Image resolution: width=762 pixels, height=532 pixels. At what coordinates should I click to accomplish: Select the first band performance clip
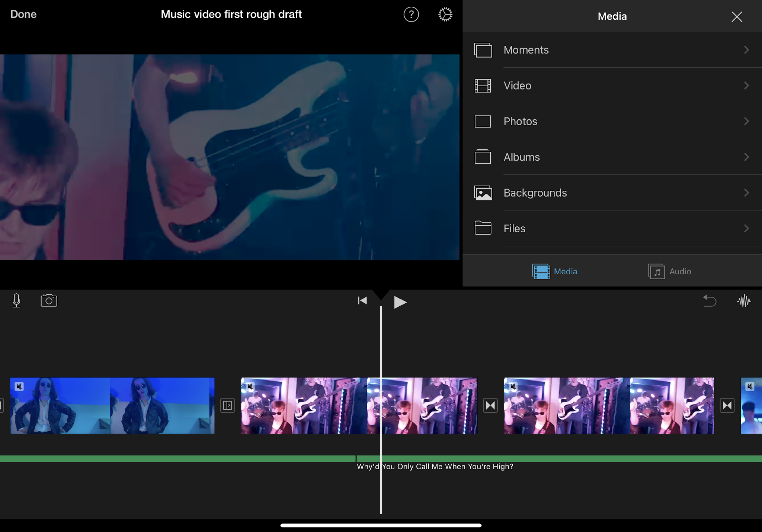click(x=359, y=406)
